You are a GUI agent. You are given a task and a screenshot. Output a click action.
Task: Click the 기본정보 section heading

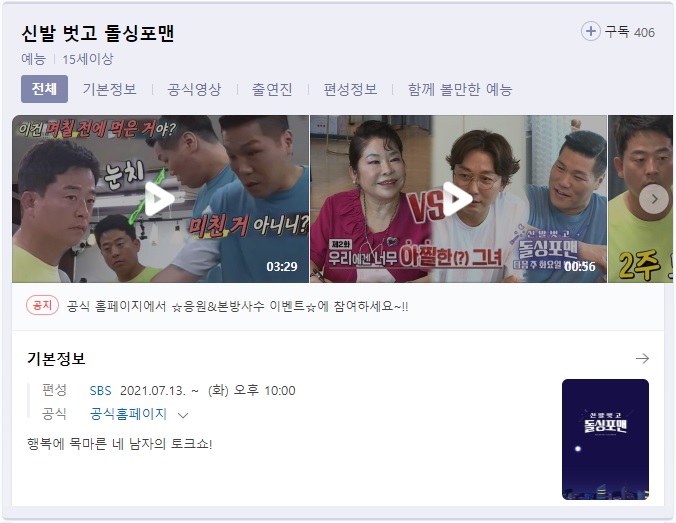click(x=56, y=358)
